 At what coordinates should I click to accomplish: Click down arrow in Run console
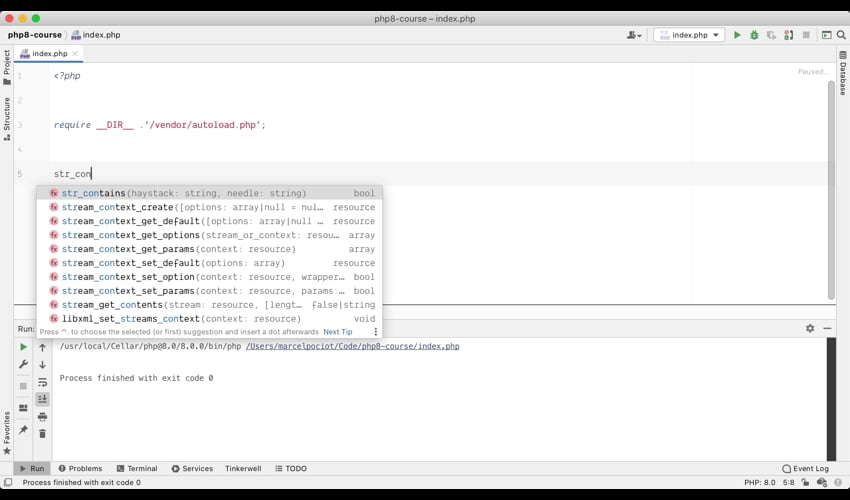[x=42, y=365]
